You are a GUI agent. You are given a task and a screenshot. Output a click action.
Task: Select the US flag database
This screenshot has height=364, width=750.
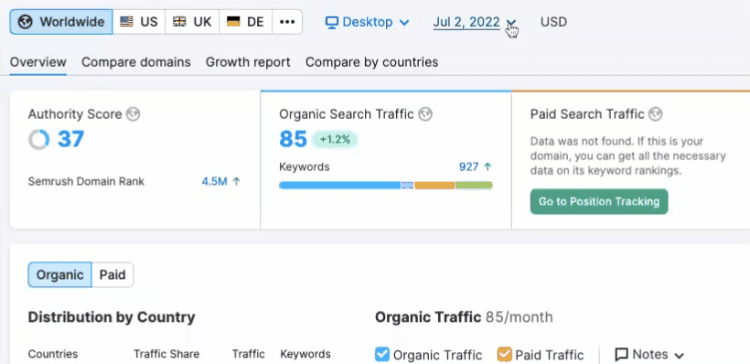139,22
